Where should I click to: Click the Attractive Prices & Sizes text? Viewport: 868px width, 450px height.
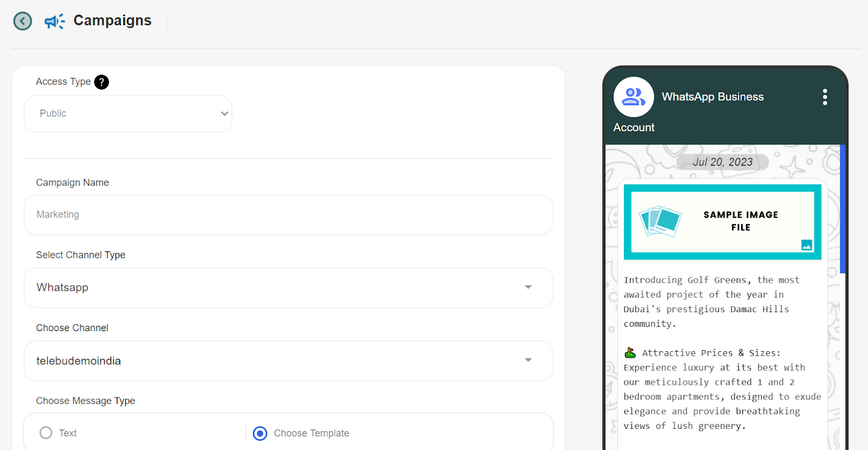[711, 353]
